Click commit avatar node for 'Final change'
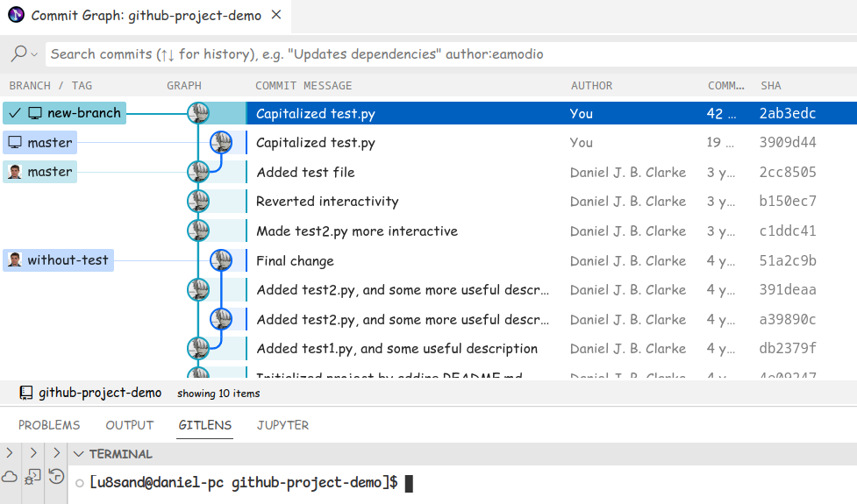This screenshot has height=504, width=857. coord(221,260)
